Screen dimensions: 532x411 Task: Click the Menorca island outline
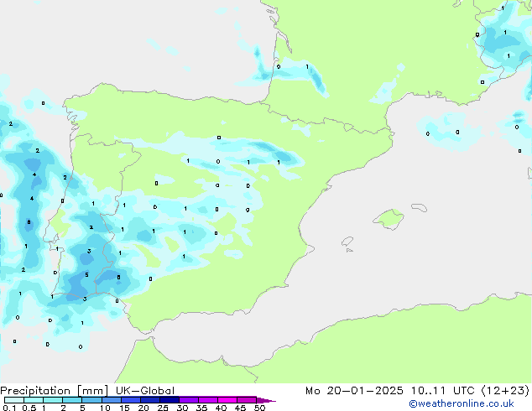419,207
